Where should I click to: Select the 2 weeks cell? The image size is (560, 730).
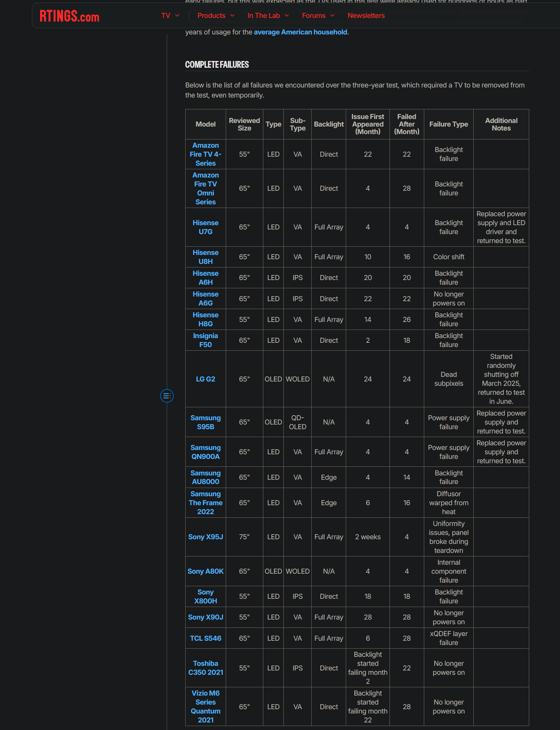click(368, 537)
